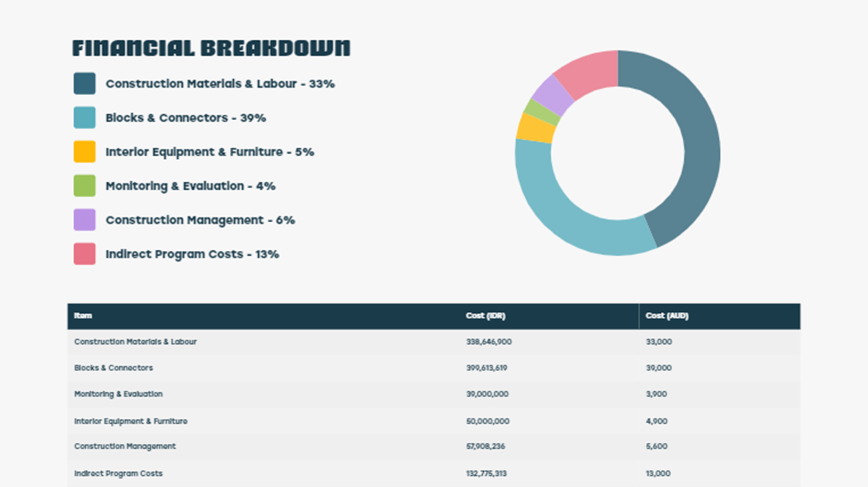This screenshot has width=868, height=487.
Task: Click the IDR value 39,000,000
Action: click(x=487, y=394)
